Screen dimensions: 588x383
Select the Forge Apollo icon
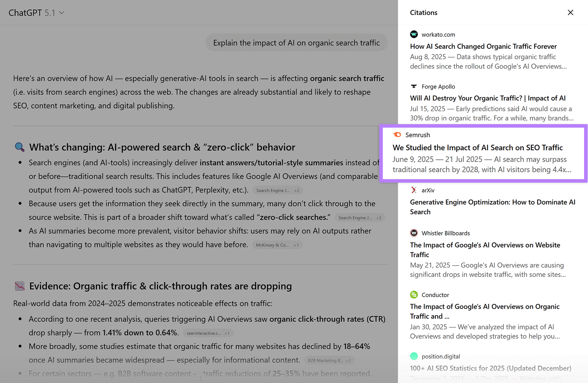point(414,86)
